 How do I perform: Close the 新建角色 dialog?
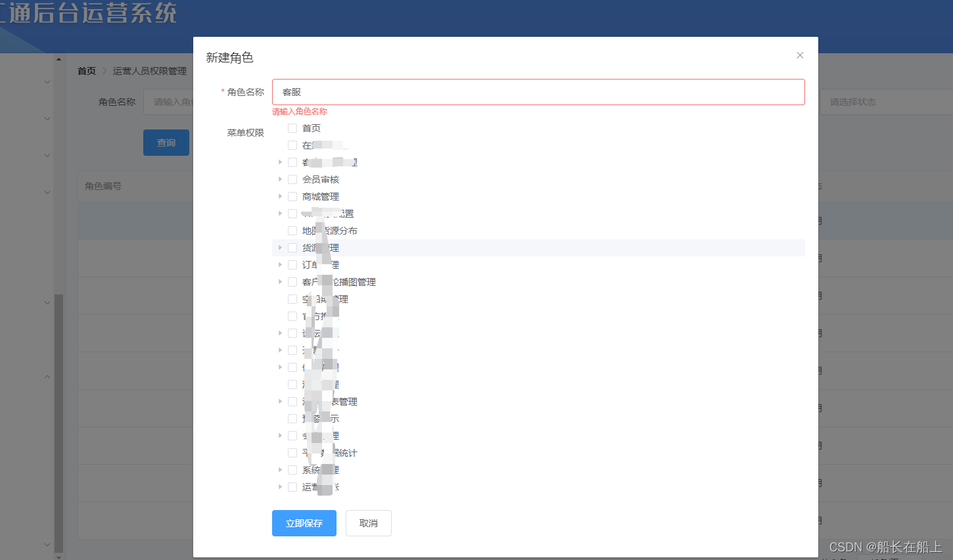[x=800, y=55]
